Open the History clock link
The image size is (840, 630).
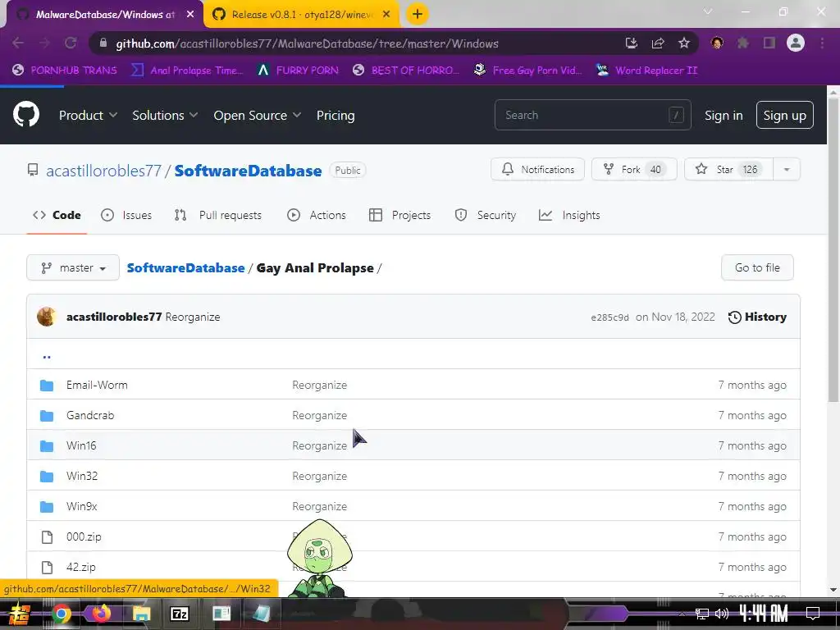click(757, 317)
